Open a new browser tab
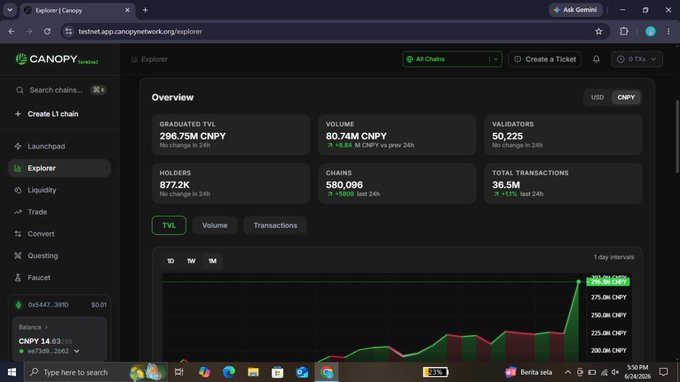 click(x=145, y=10)
